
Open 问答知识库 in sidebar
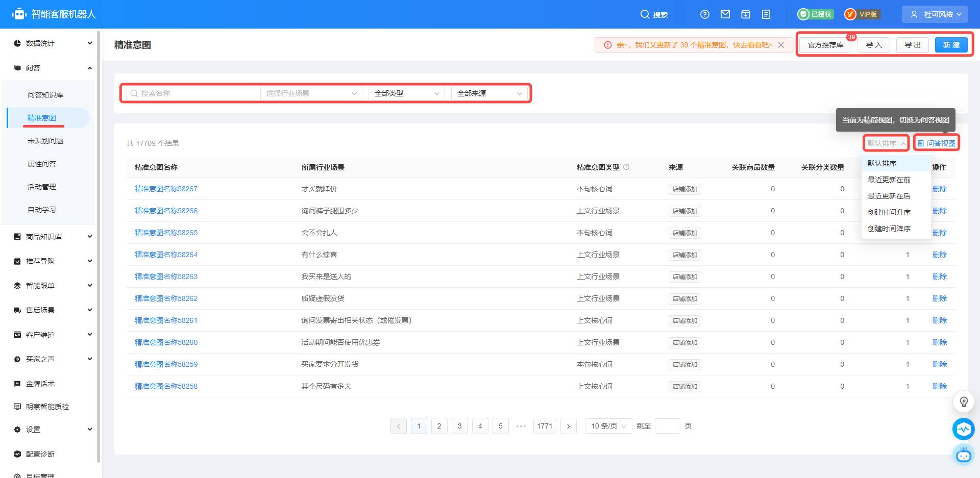(45, 95)
